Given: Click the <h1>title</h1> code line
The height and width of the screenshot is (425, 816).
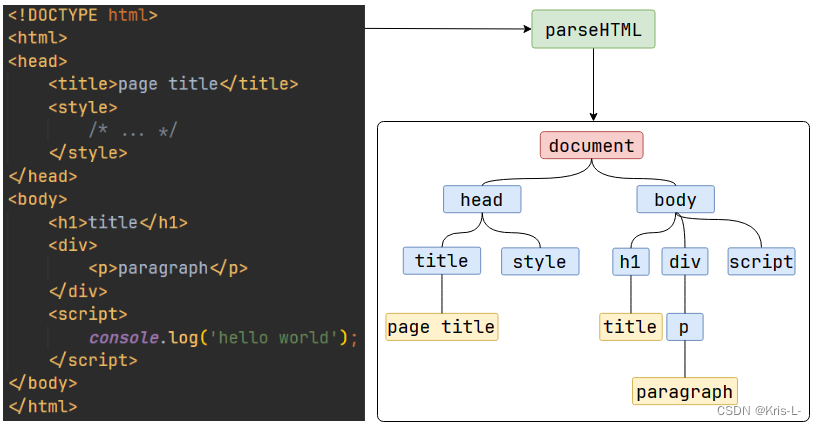Looking at the screenshot, I should (x=117, y=223).
